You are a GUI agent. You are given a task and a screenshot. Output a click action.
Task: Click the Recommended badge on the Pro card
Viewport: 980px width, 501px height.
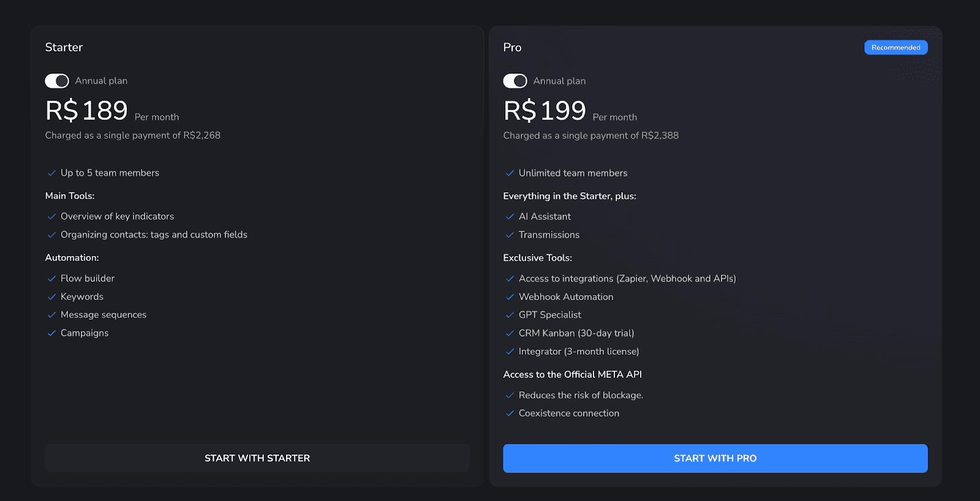click(895, 47)
